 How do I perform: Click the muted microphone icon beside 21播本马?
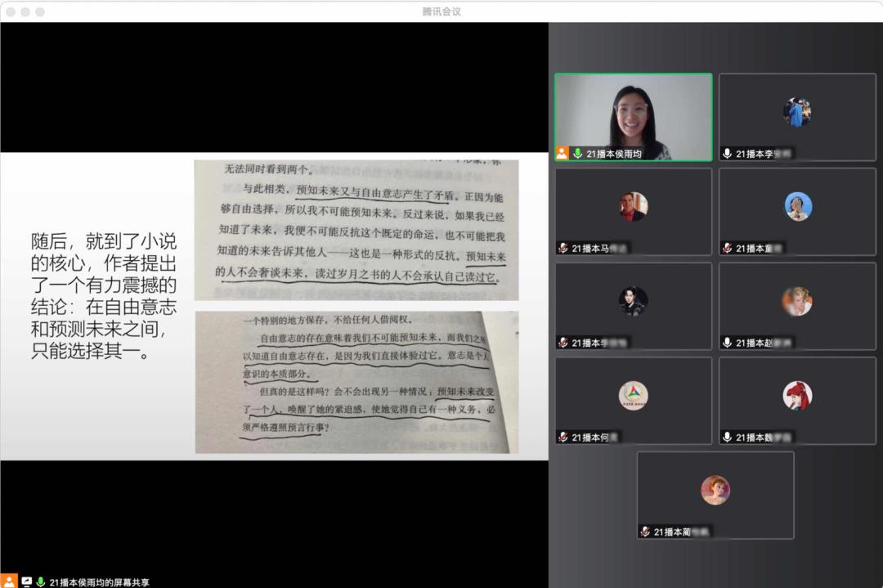point(563,248)
